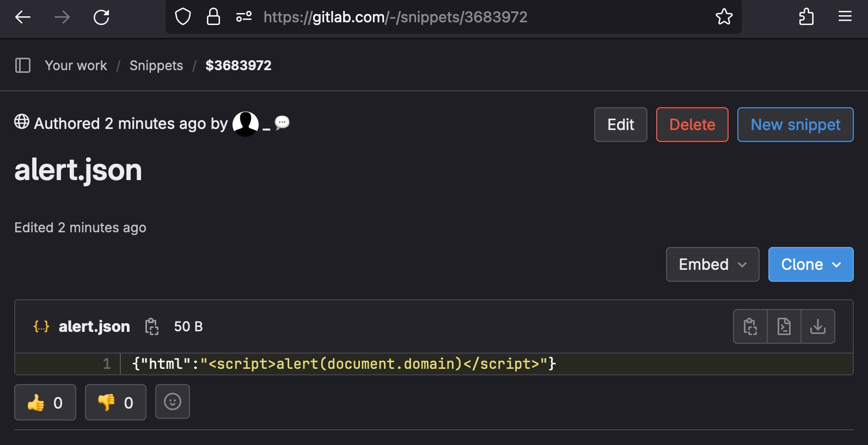Reload the current page

pos(101,17)
